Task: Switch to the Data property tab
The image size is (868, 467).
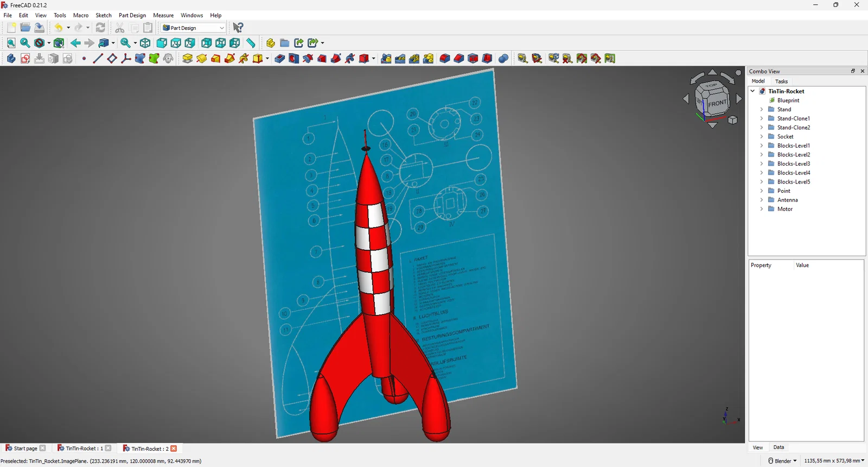Action: (778, 447)
